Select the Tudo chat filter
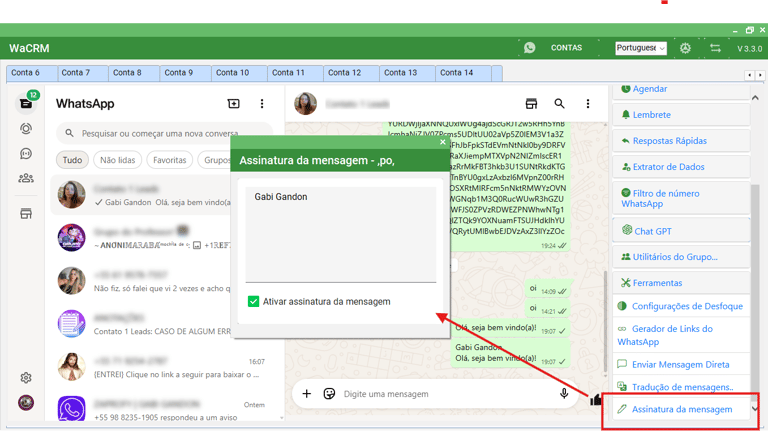Screen dimensions: 768x431 72,160
